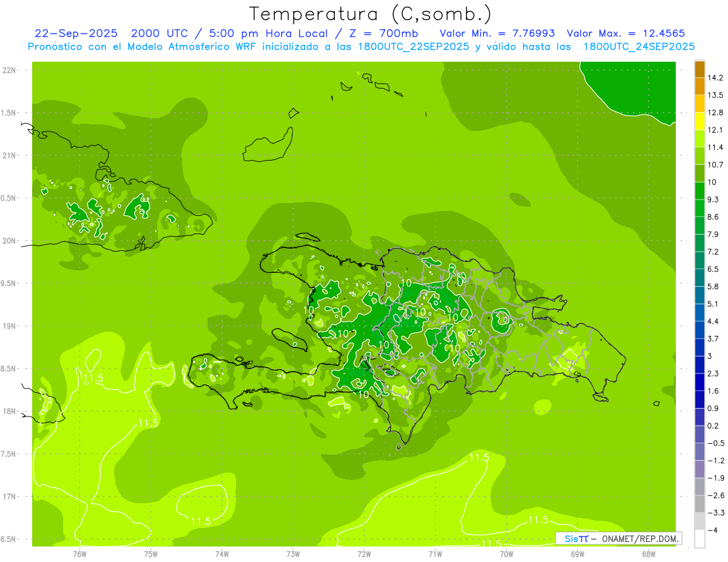
Task: Click the white swatch at the legend bottom
Action: (x=699, y=539)
